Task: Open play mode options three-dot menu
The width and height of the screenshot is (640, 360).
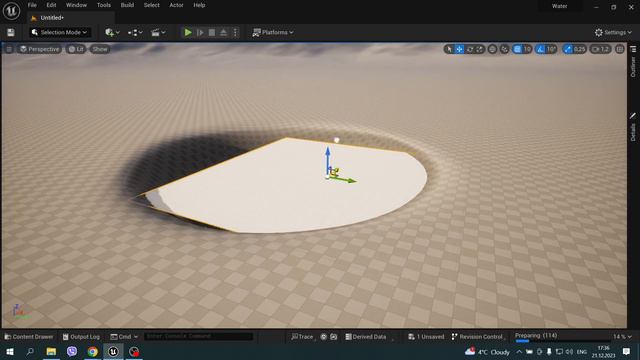Action: click(x=235, y=32)
